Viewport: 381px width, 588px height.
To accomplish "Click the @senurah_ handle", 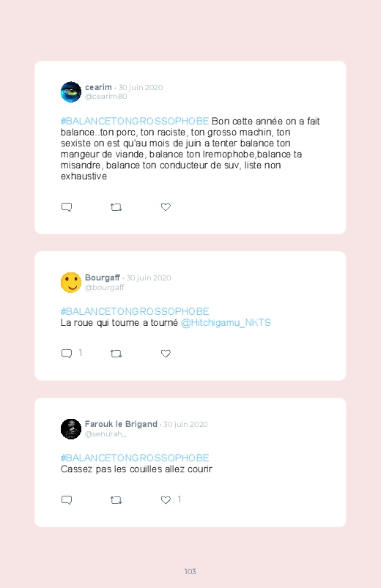I will (x=106, y=434).
